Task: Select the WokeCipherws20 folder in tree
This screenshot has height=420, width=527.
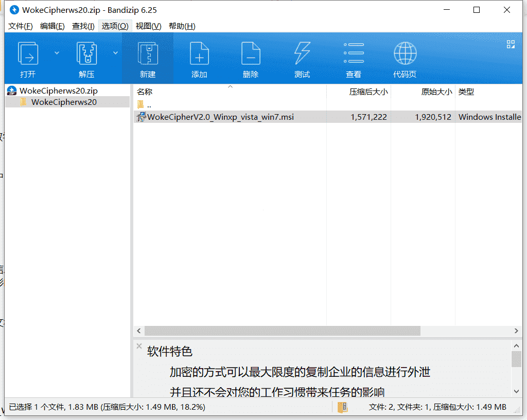Action: pyautogui.click(x=64, y=102)
